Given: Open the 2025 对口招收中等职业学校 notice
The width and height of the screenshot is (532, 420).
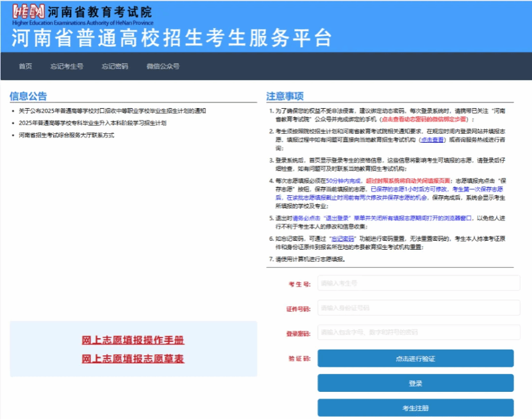Looking at the screenshot, I should 112,111.
